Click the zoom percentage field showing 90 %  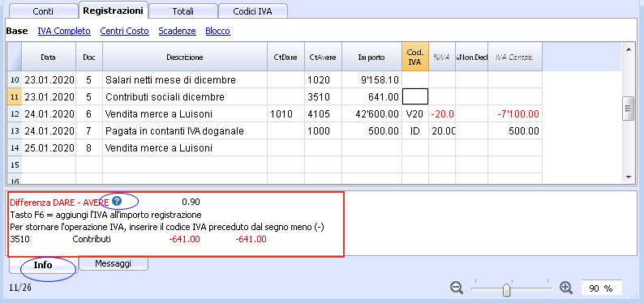tap(601, 288)
